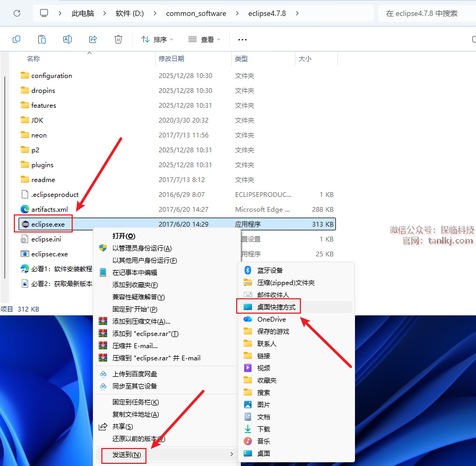Expand chevron after 软件 (D:) in breadcrumb
The height and width of the screenshot is (466, 476).
(x=155, y=13)
